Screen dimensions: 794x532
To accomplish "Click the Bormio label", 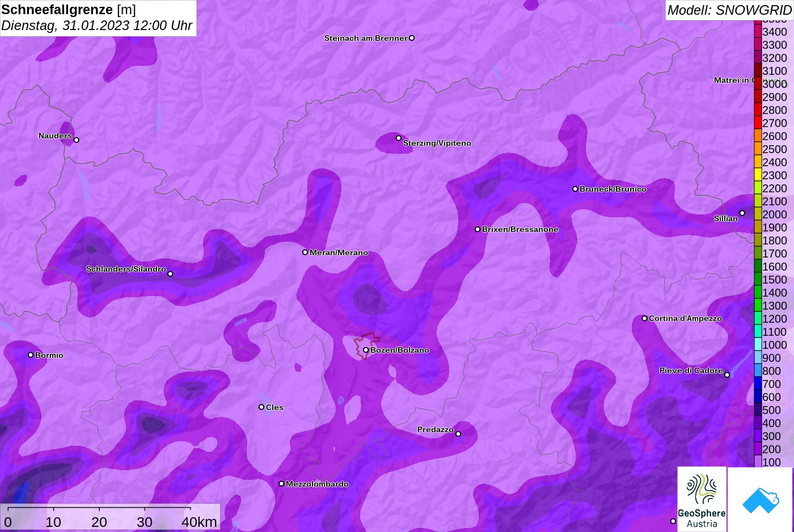I will click(x=49, y=355).
